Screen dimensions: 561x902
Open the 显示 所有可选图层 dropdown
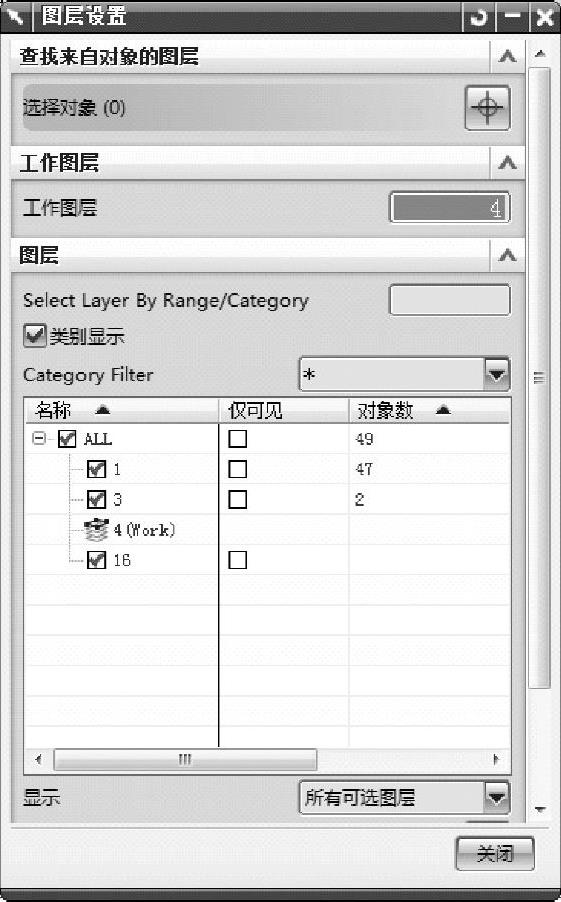coord(497,798)
